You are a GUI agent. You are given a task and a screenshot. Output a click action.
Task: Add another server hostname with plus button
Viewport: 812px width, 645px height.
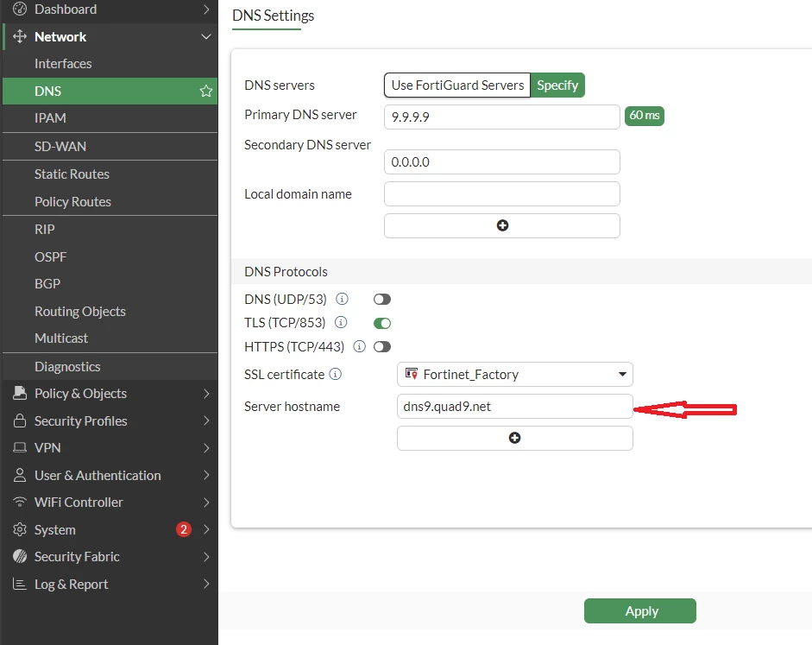point(515,439)
